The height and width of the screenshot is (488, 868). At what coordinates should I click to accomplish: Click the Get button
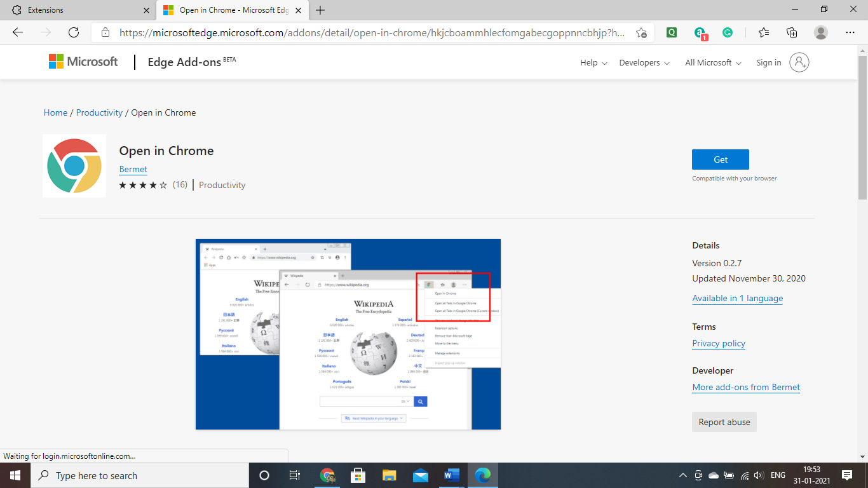(721, 159)
